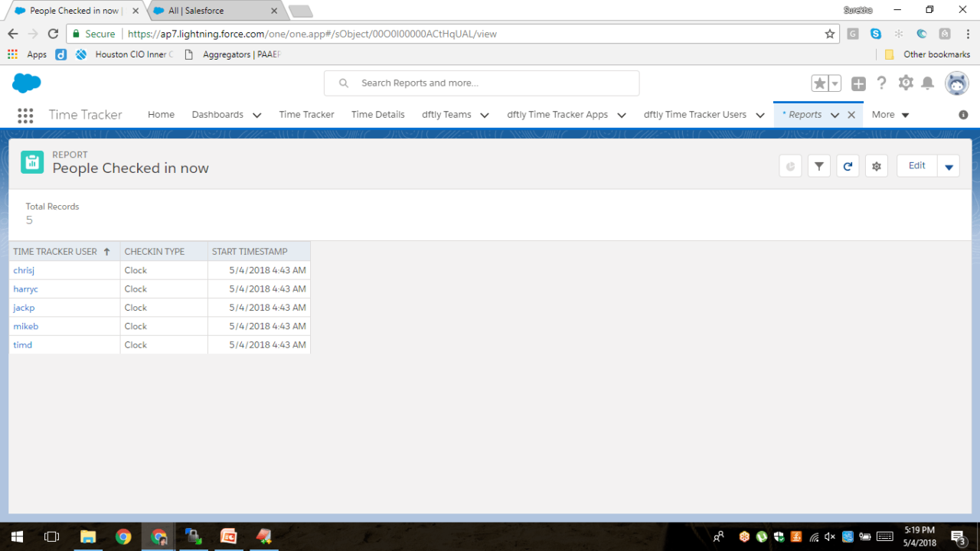Screen dimensions: 980x551
Task: Expand the dropdown arrow next to Edit
Action: [x=949, y=166]
